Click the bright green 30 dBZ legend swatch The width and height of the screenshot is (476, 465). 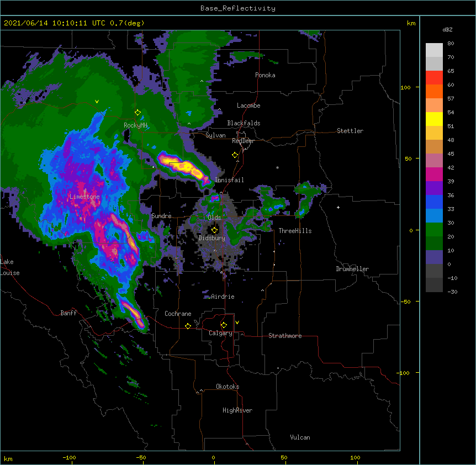coord(434,230)
